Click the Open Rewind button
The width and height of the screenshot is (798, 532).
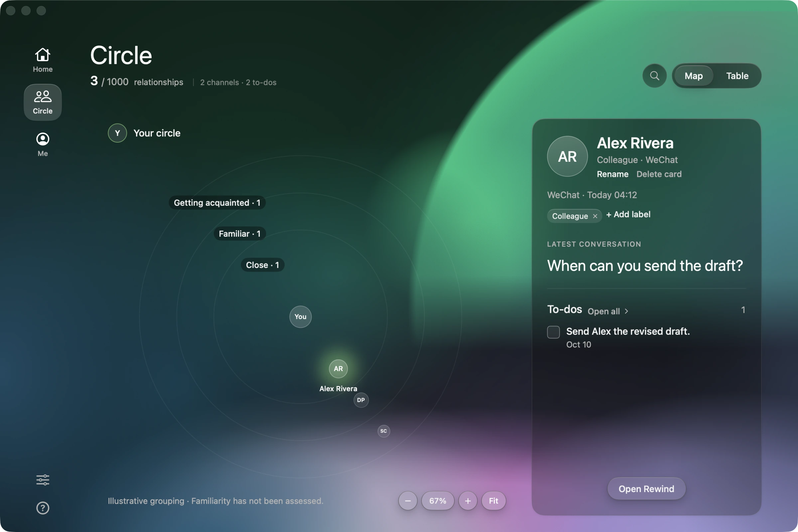646,488
